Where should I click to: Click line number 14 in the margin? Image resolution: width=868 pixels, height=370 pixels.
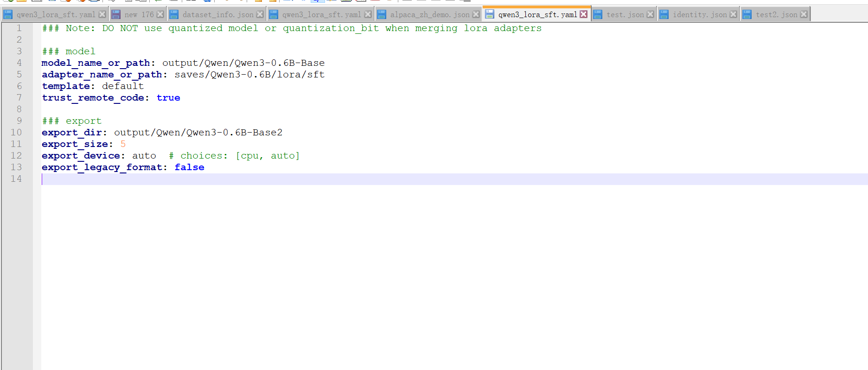pos(16,179)
